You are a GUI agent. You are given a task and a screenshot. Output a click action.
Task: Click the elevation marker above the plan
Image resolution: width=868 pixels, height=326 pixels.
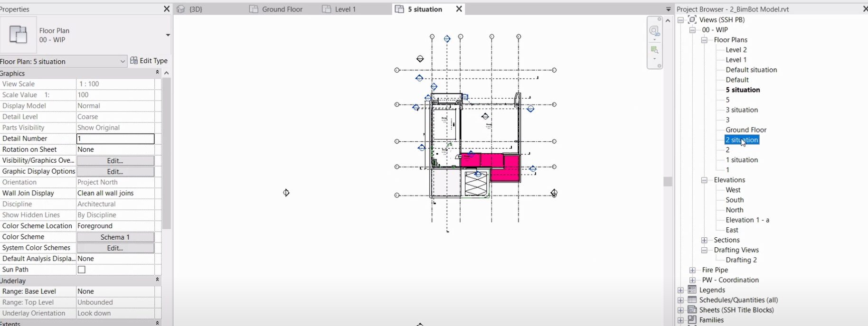click(420, 59)
